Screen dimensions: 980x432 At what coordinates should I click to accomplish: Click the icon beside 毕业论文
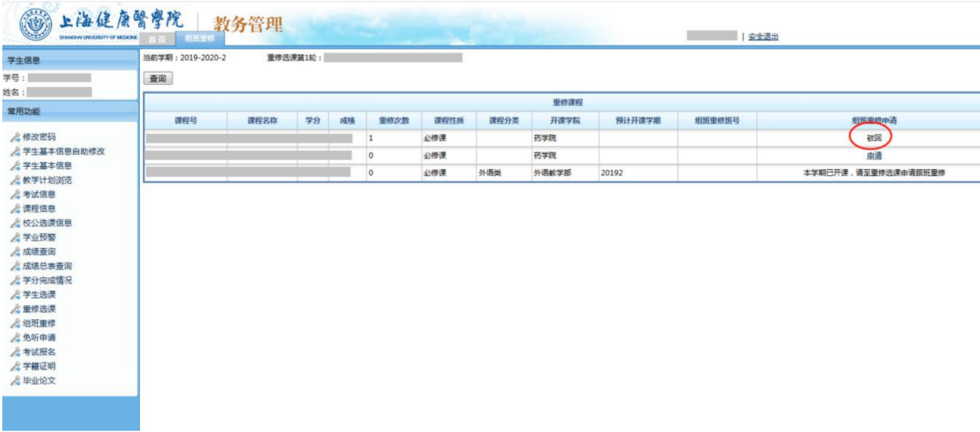coord(14,381)
